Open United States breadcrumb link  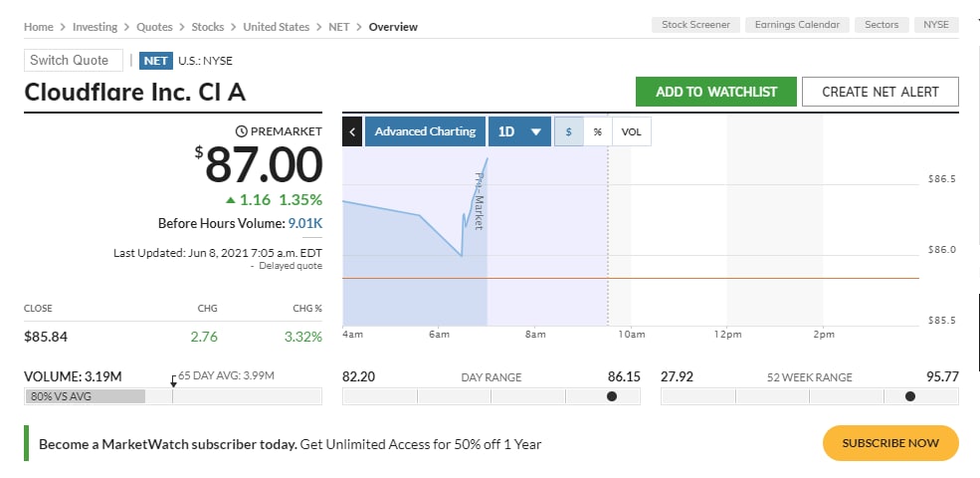point(277,27)
